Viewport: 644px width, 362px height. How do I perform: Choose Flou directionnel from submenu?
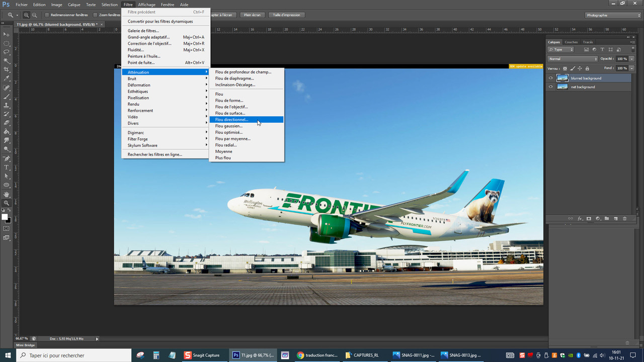point(247,120)
